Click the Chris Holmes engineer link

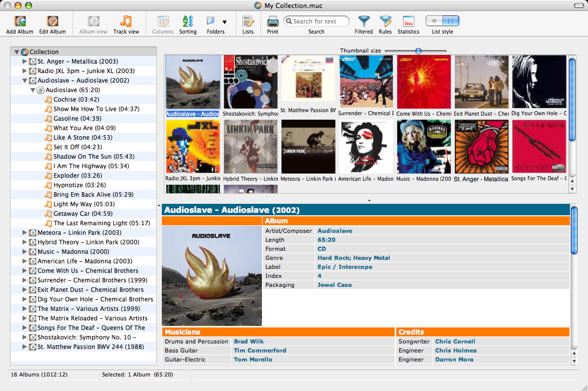(456, 350)
